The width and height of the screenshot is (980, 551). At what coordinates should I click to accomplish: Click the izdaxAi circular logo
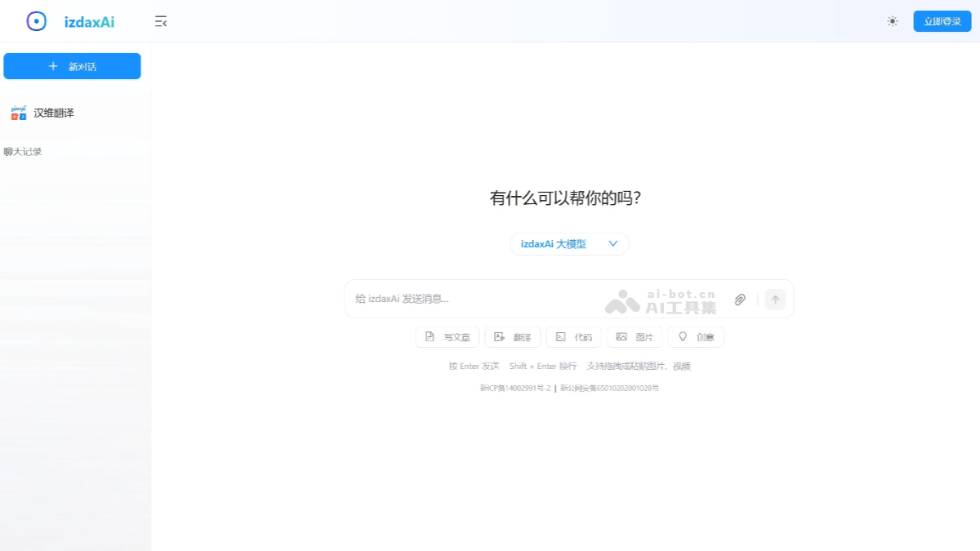click(x=35, y=20)
